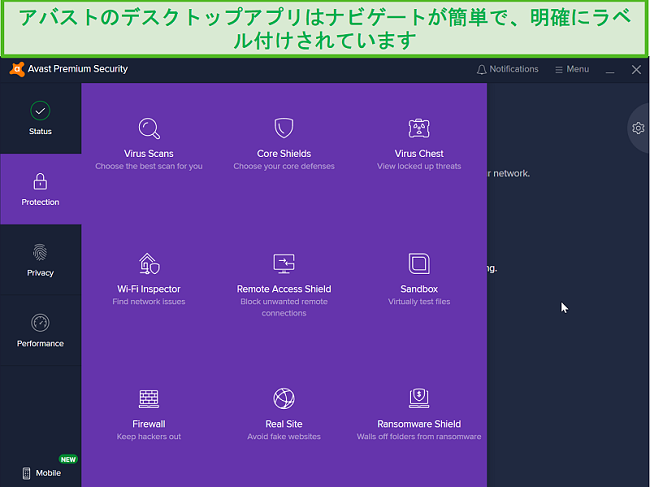
Task: Click the Remote Access Shield title
Action: pos(284,289)
